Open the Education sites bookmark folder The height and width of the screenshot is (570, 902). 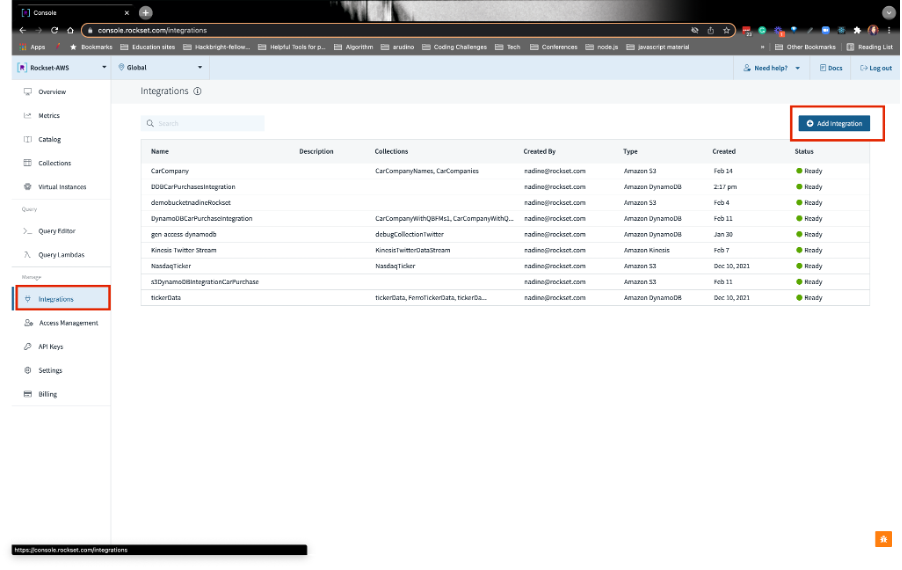pyautogui.click(x=148, y=47)
